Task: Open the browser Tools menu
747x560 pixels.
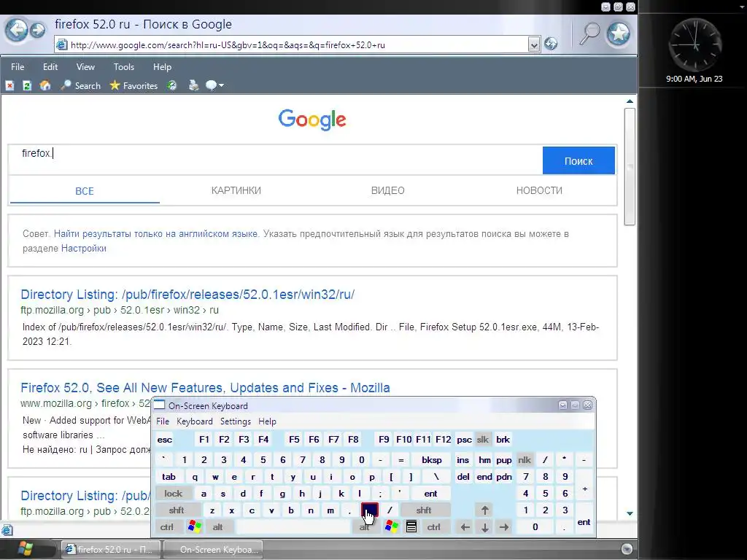Action: pos(124,66)
